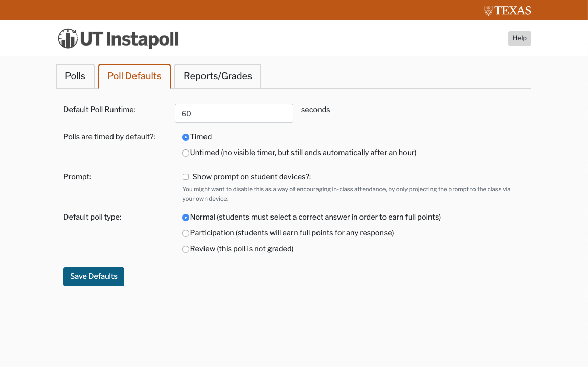588x367 pixels.
Task: Choose the Participation poll type radio button
Action: point(186,233)
